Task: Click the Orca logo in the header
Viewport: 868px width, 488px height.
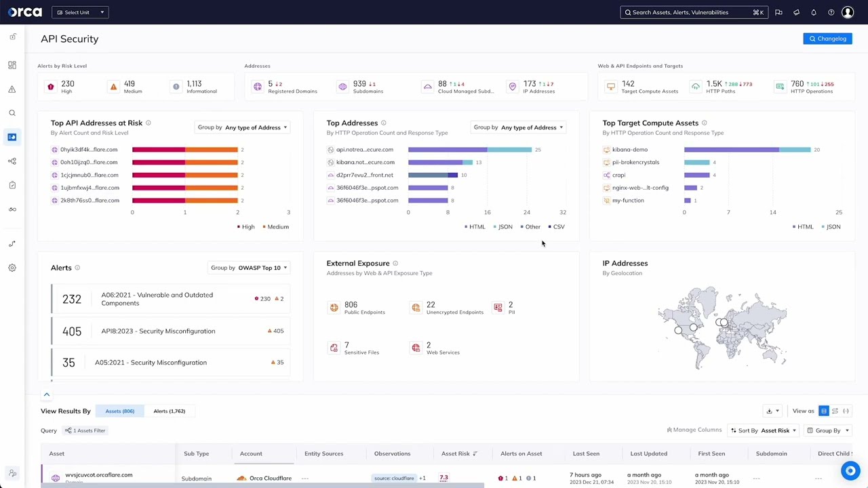Action: click(x=24, y=12)
